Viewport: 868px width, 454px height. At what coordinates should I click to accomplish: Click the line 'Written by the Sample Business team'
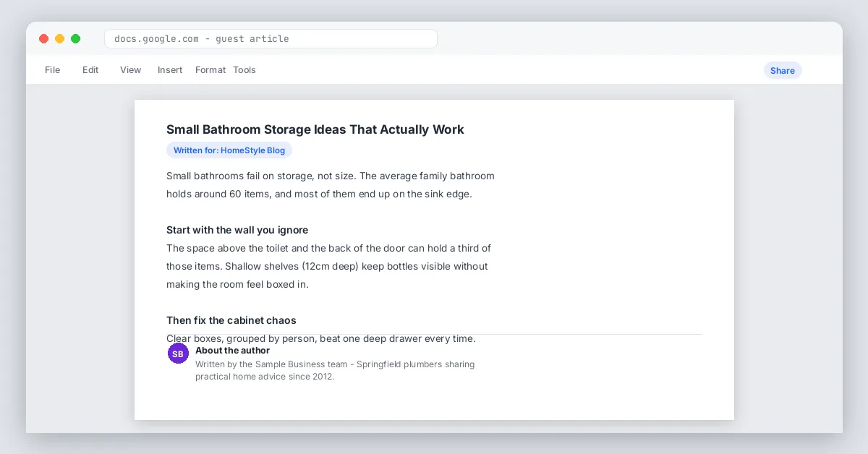coord(335,364)
